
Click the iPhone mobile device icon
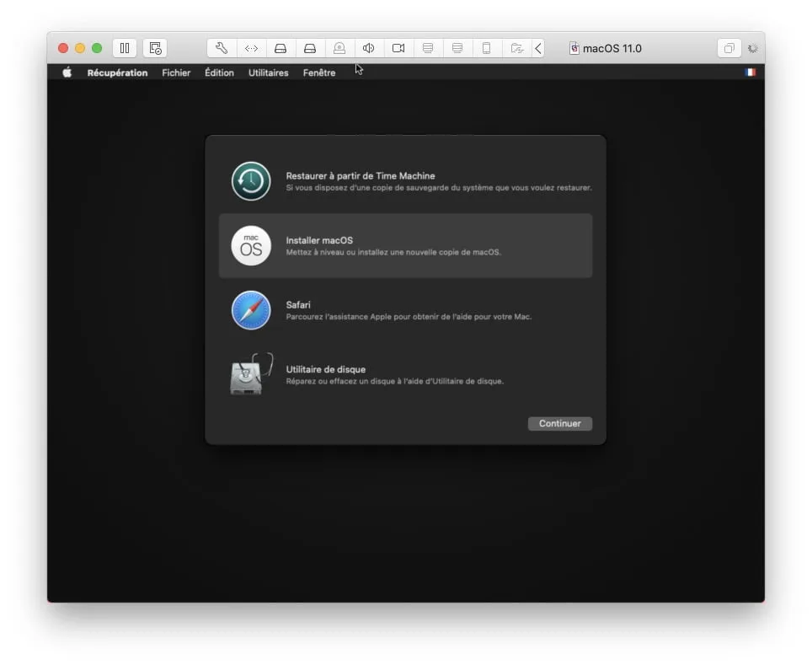point(487,48)
